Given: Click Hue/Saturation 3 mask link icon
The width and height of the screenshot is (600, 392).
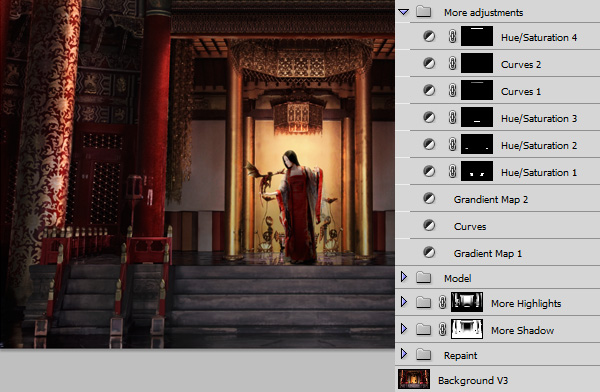Looking at the screenshot, I should pyautogui.click(x=452, y=118).
